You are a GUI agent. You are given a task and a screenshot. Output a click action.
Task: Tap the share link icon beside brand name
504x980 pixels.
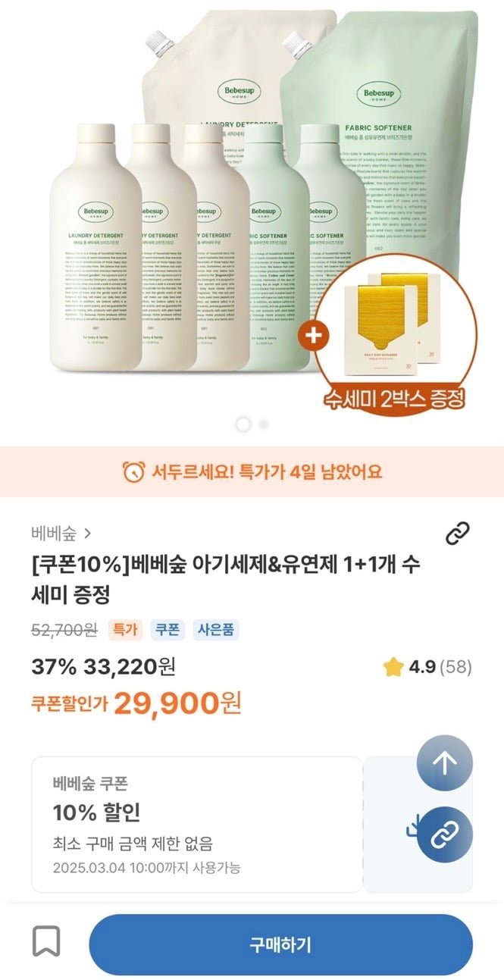(x=457, y=534)
